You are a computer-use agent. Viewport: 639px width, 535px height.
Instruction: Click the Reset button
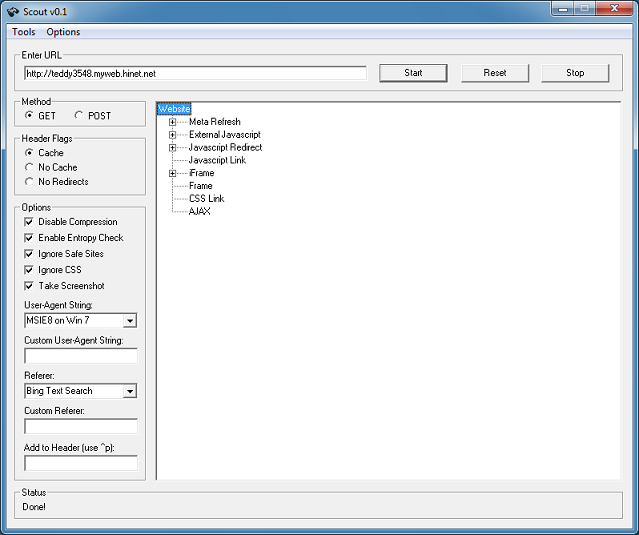point(495,73)
